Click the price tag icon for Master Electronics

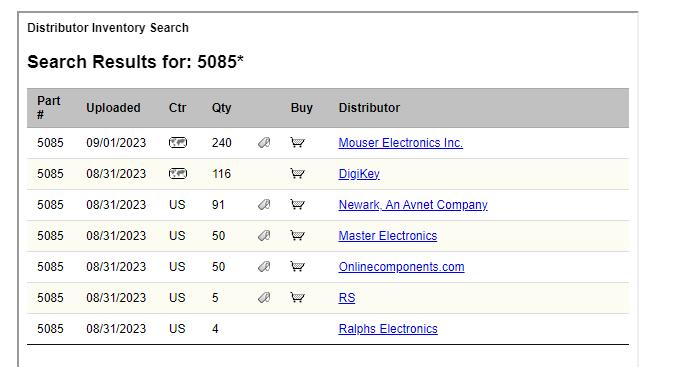(264, 235)
